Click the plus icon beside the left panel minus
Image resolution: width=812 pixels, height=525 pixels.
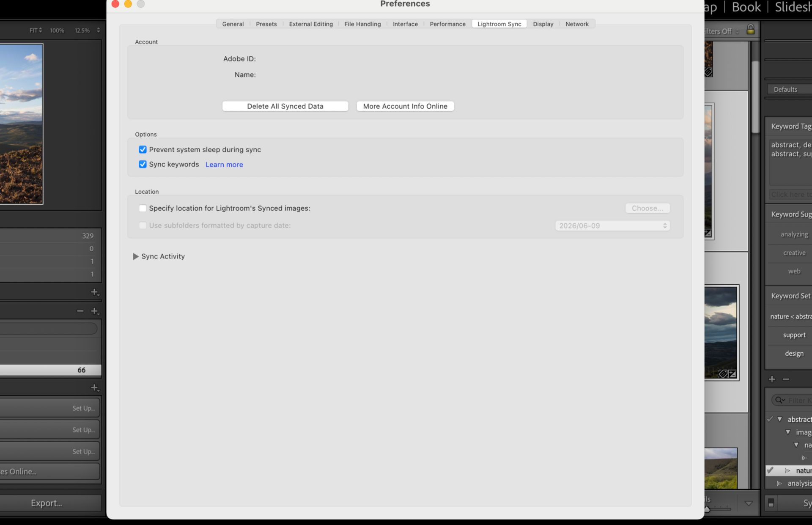pyautogui.click(x=95, y=311)
